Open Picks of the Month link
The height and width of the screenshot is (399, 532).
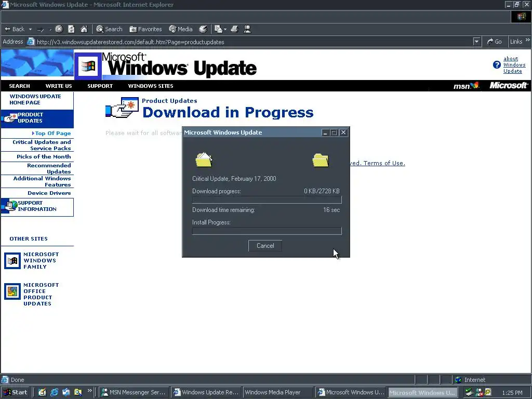[44, 157]
